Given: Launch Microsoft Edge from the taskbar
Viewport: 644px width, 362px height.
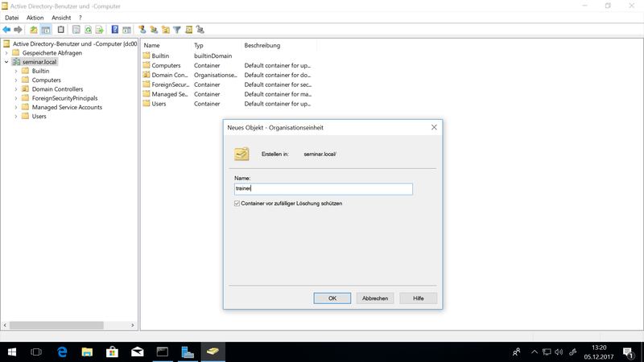Looking at the screenshot, I should [x=62, y=352].
